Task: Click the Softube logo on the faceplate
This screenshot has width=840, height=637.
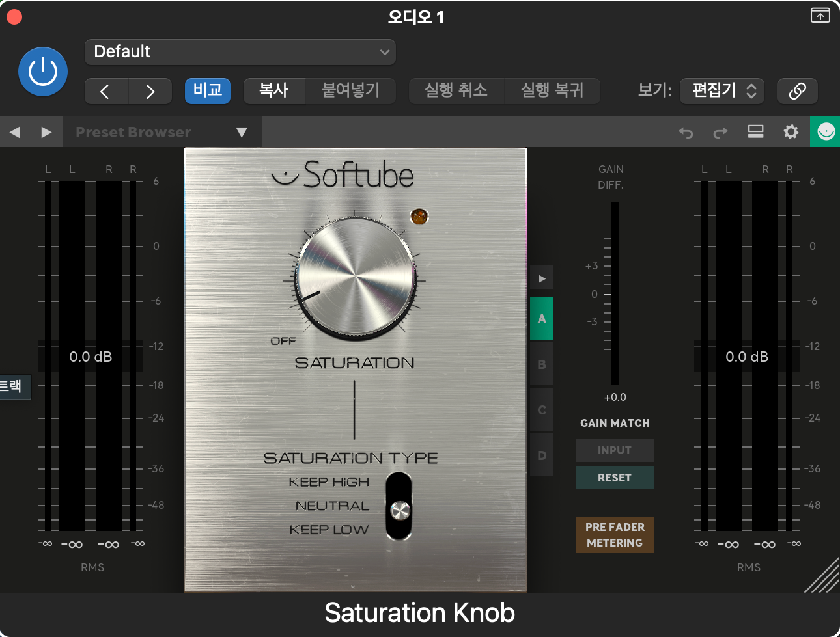Action: [x=343, y=174]
